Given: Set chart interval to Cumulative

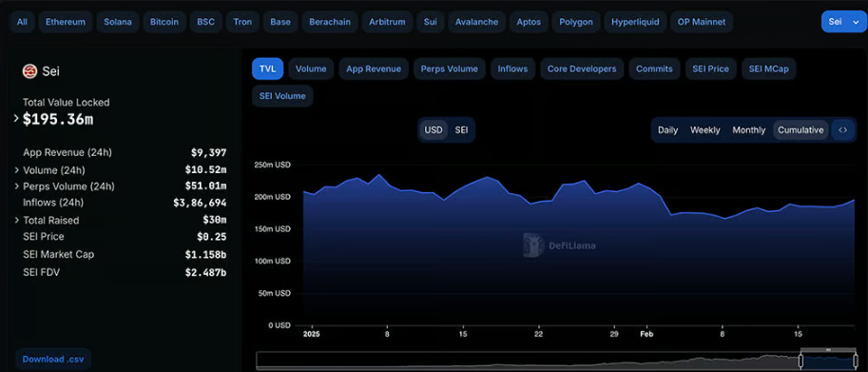Looking at the screenshot, I should pyautogui.click(x=800, y=130).
